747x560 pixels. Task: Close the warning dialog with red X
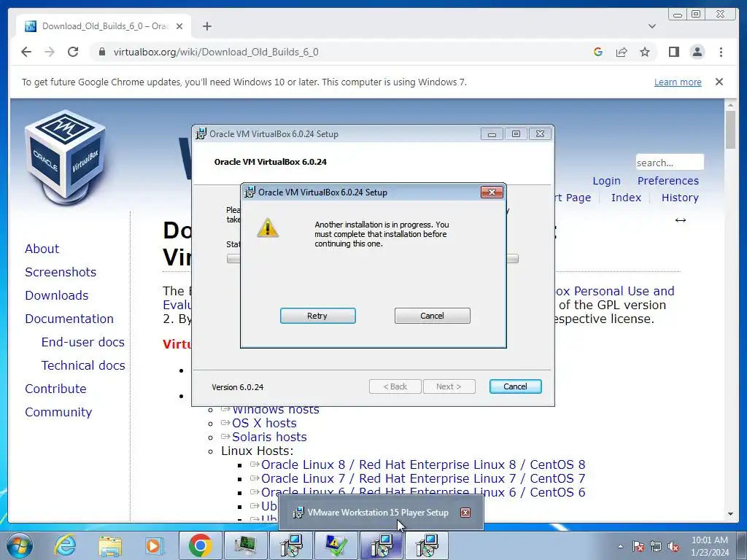pyautogui.click(x=492, y=192)
